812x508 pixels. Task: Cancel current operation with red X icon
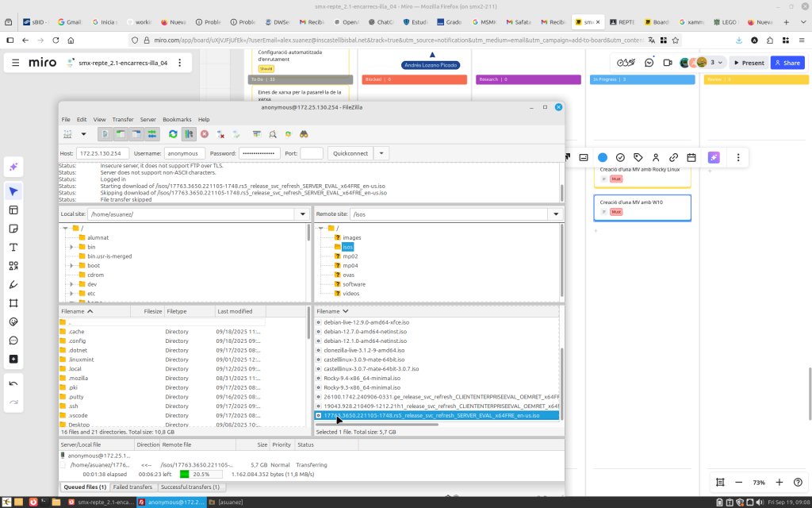tap(204, 134)
